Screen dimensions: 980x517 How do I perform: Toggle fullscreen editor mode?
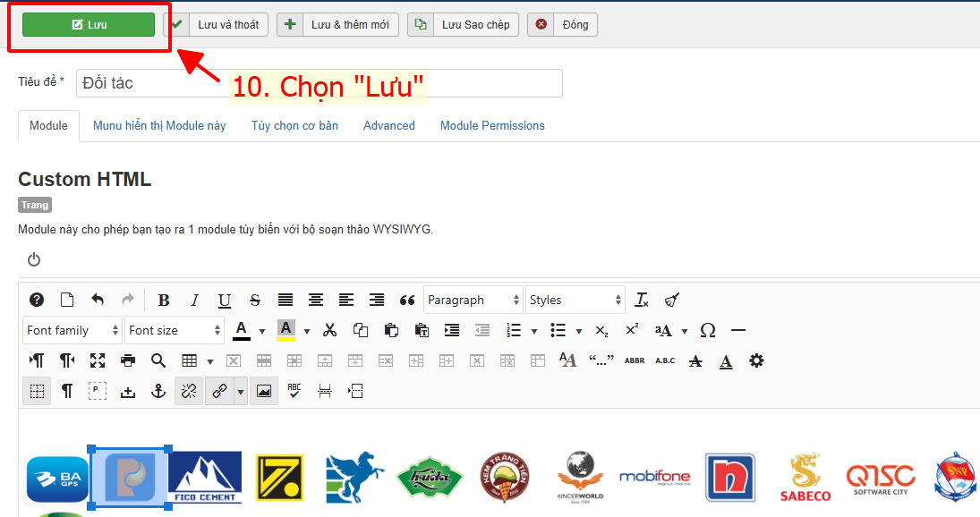point(98,360)
